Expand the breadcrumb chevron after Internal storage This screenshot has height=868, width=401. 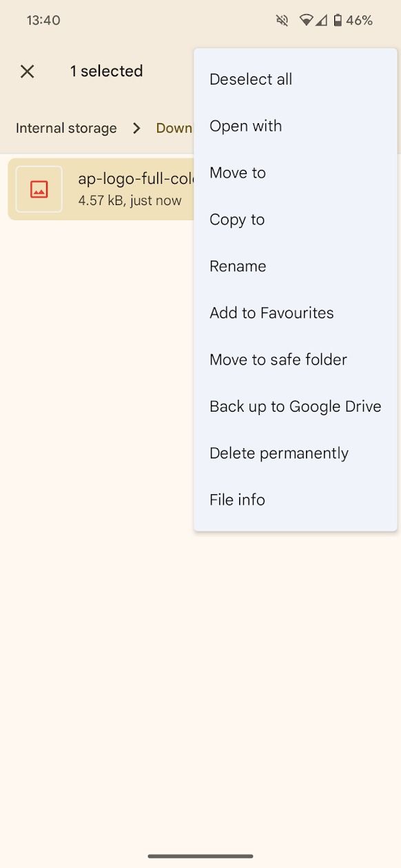[x=136, y=128]
